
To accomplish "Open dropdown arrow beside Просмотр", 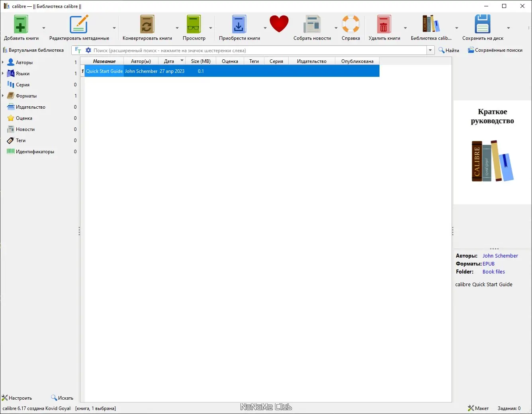I will pyautogui.click(x=211, y=28).
